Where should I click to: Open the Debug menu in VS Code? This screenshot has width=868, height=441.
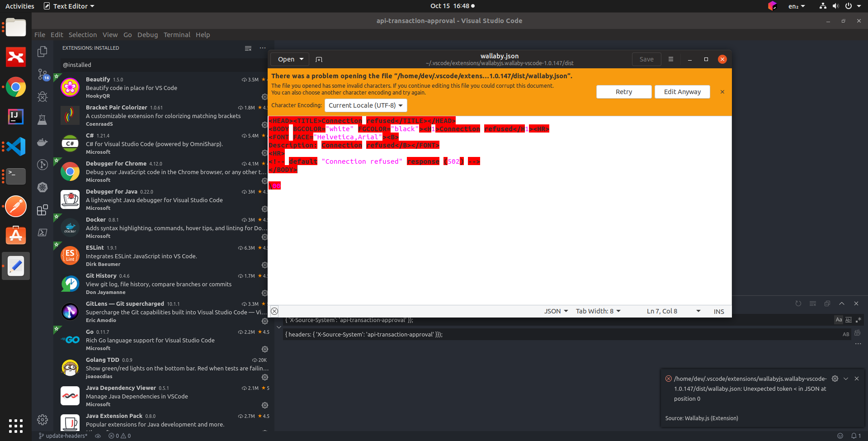pyautogui.click(x=147, y=35)
